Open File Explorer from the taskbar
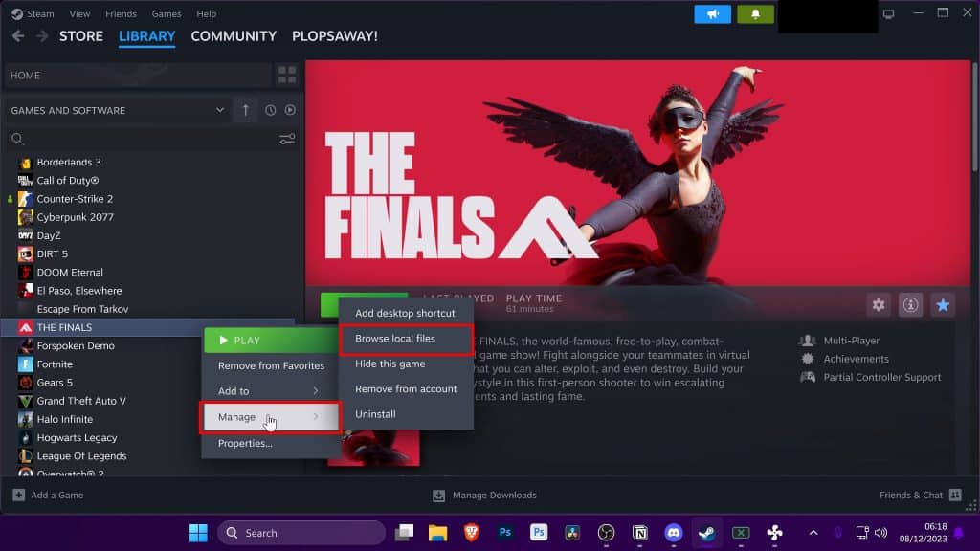 [x=437, y=533]
